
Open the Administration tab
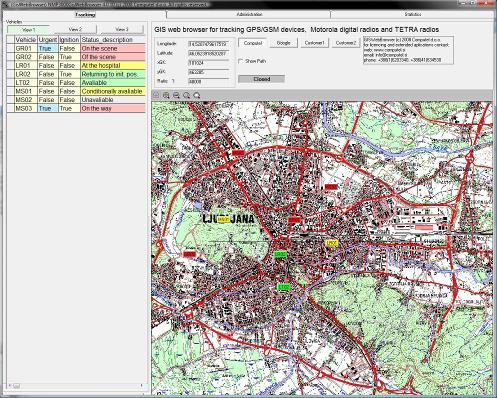pyautogui.click(x=249, y=15)
